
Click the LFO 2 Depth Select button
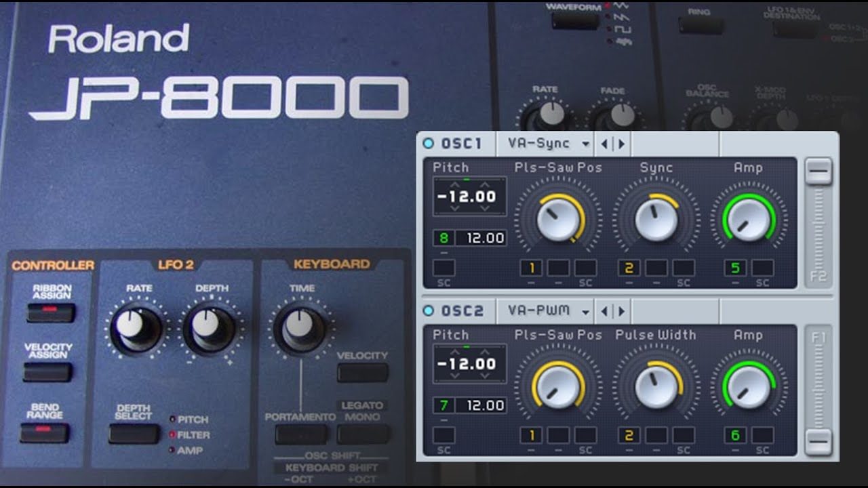pyautogui.click(x=134, y=433)
